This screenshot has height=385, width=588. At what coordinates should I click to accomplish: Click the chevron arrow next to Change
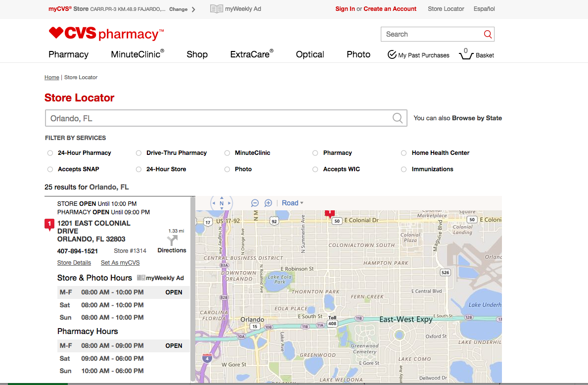tap(193, 9)
